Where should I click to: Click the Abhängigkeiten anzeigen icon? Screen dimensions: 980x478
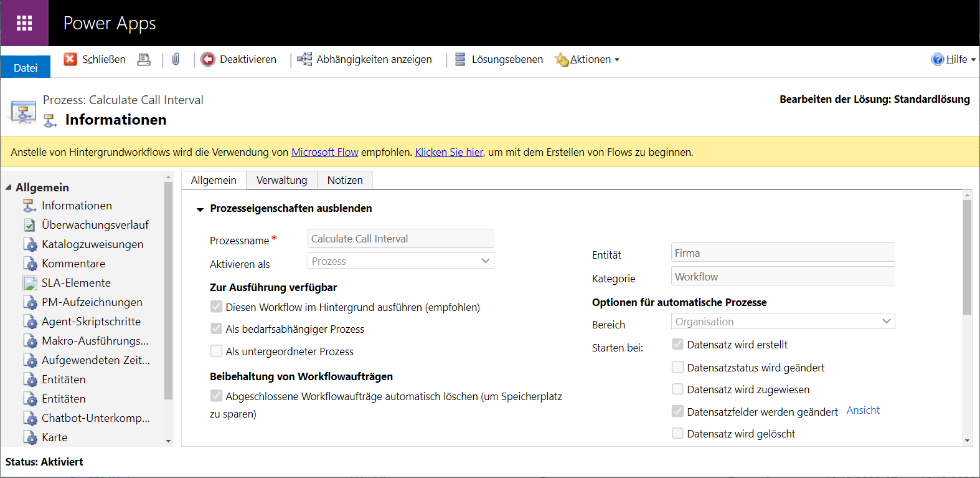click(x=304, y=59)
